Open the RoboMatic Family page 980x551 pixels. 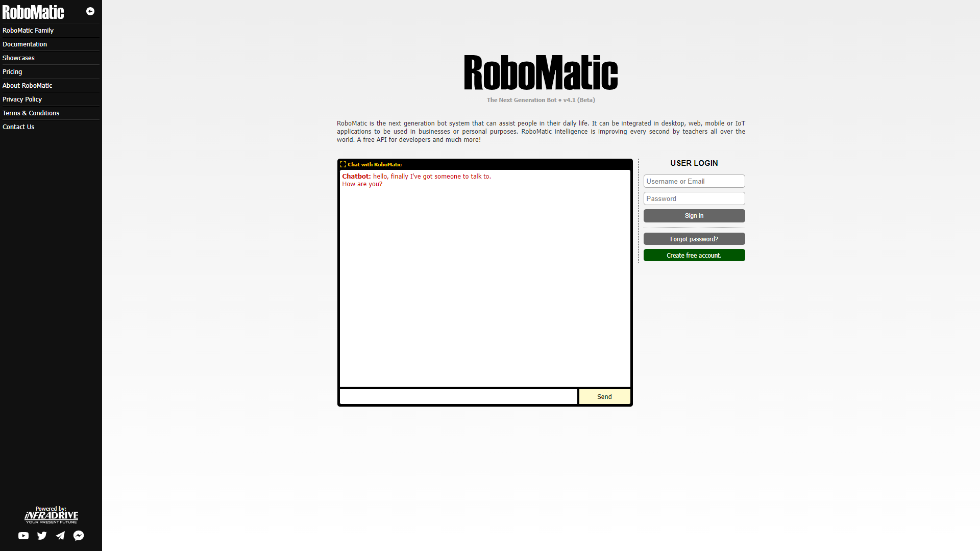pos(28,30)
